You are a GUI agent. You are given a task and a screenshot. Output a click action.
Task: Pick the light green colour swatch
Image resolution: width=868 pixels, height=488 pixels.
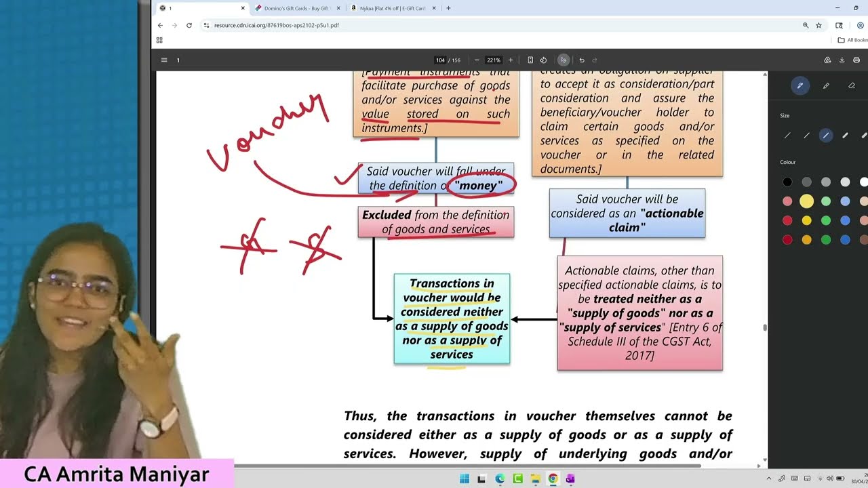click(825, 201)
